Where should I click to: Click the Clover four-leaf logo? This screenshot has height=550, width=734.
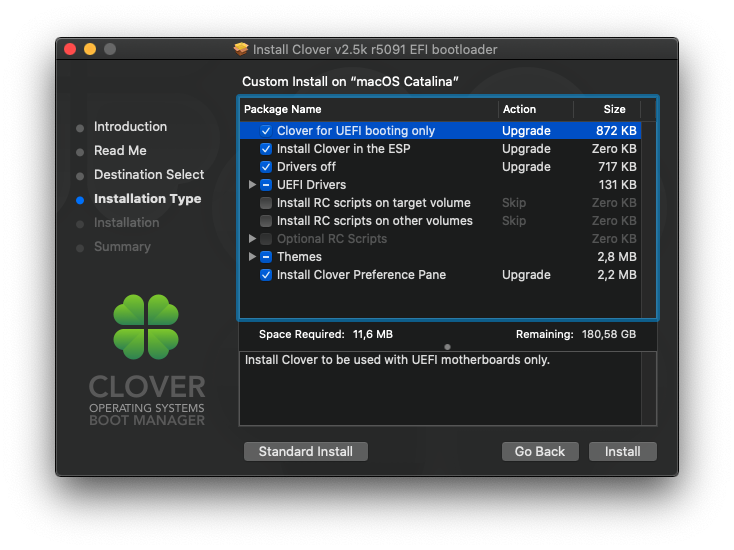coord(146,327)
